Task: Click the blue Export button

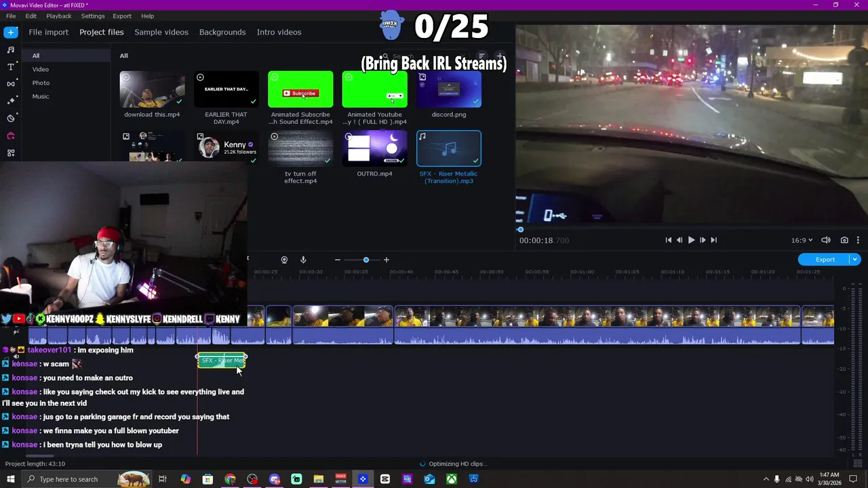Action: [x=825, y=260]
